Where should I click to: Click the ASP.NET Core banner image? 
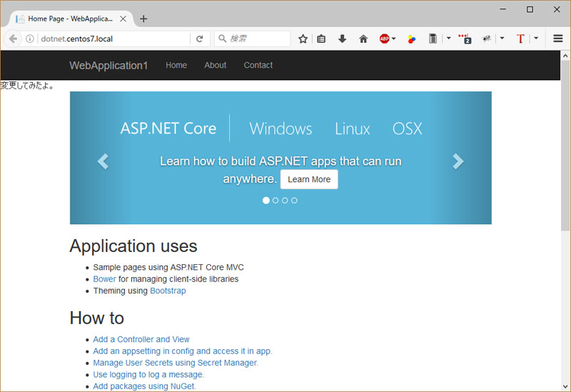click(x=281, y=158)
